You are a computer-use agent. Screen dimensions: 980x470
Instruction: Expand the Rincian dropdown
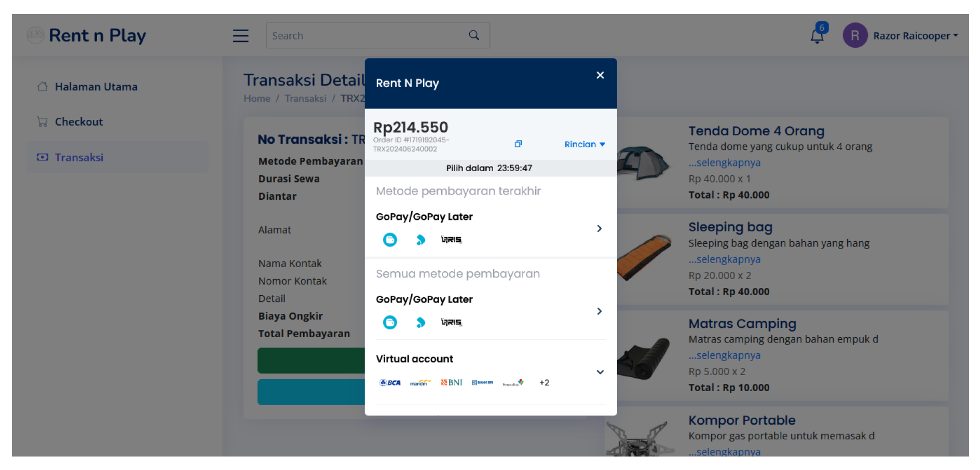584,144
